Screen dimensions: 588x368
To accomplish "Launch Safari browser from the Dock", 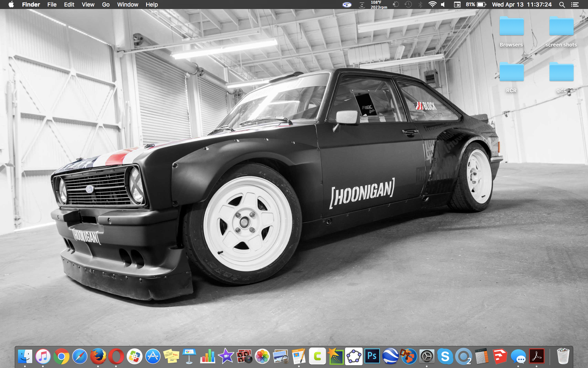I will [80, 356].
